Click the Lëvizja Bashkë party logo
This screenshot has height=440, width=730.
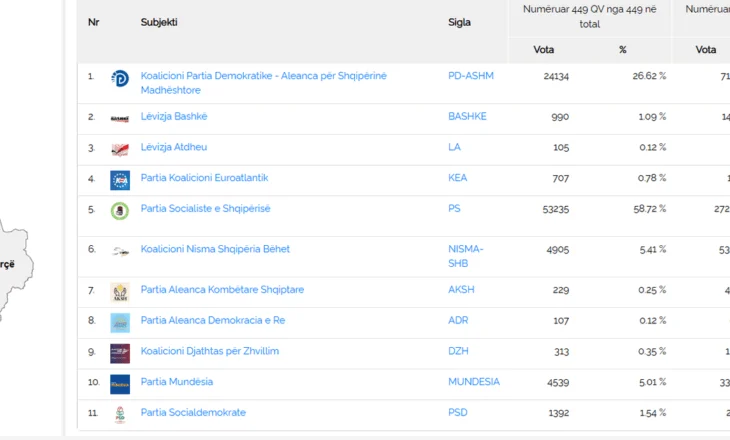click(x=120, y=119)
